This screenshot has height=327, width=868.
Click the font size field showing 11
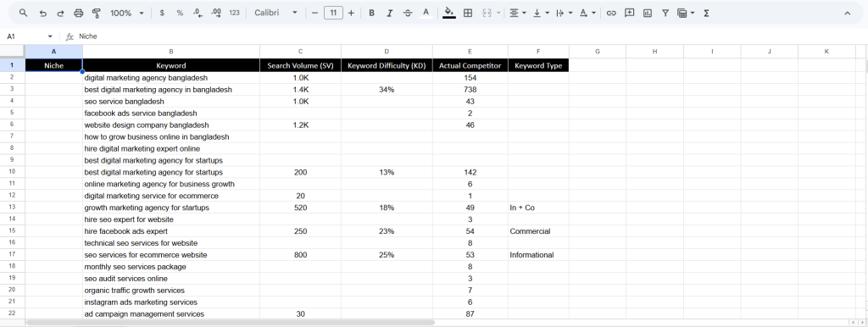pos(333,13)
